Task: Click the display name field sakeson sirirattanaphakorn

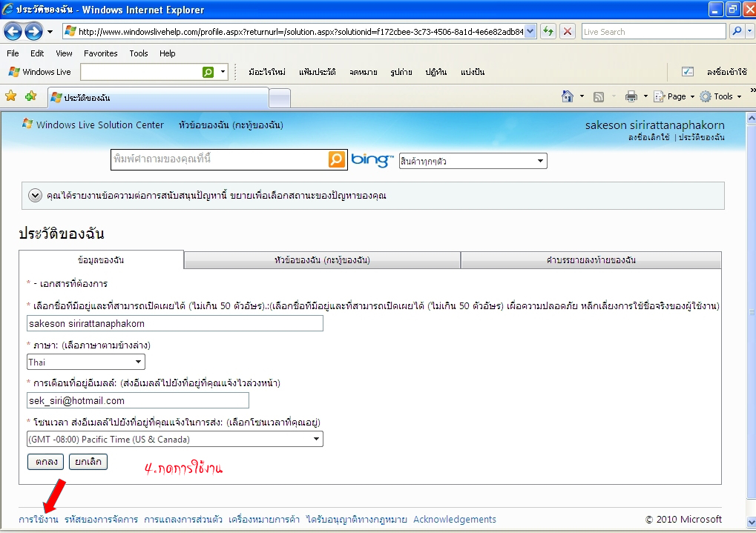Action: [175, 323]
